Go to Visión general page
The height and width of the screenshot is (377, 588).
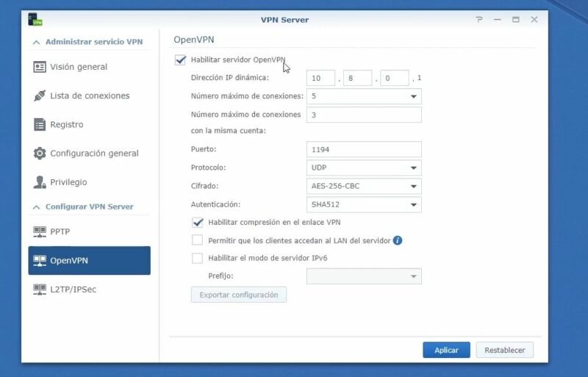pyautogui.click(x=89, y=67)
